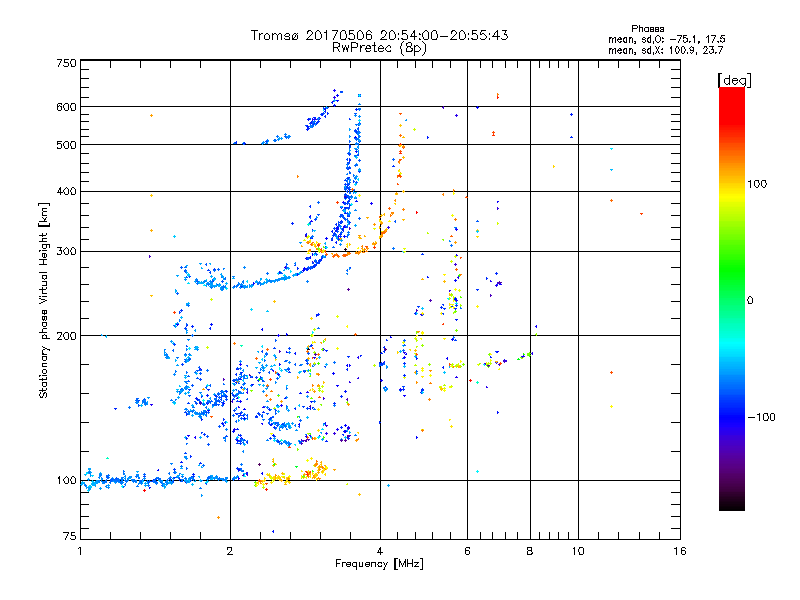Screen dimensions: 800x600
Task: Click the phase colorbar gradient
Action: tap(732, 299)
